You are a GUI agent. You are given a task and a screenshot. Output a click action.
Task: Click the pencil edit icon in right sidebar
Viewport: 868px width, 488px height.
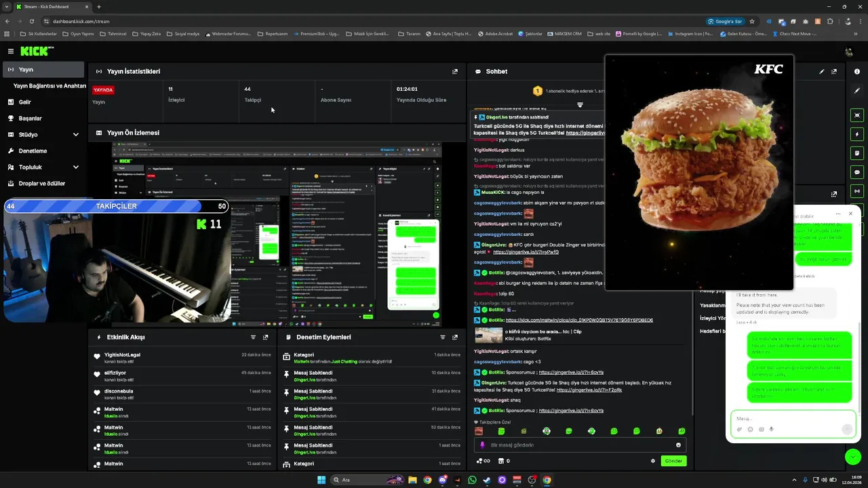[x=857, y=90]
